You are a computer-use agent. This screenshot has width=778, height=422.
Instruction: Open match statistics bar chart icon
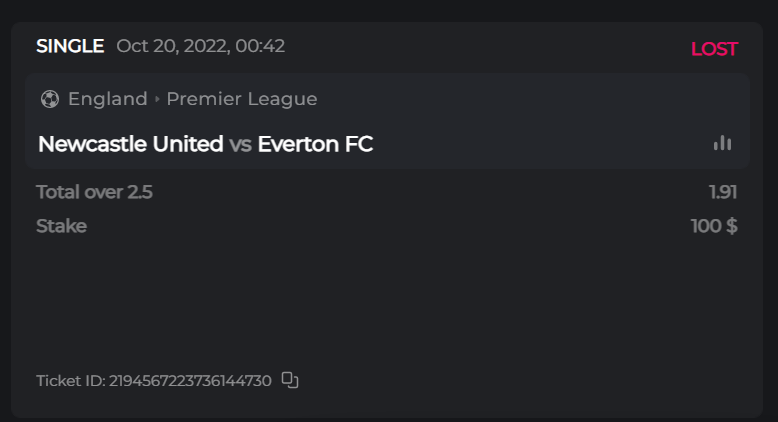click(722, 143)
